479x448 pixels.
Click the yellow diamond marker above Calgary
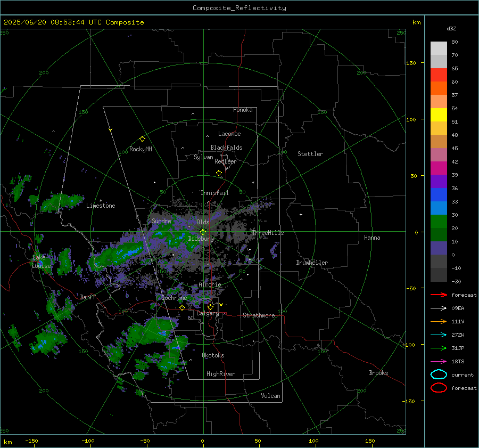[x=210, y=307]
